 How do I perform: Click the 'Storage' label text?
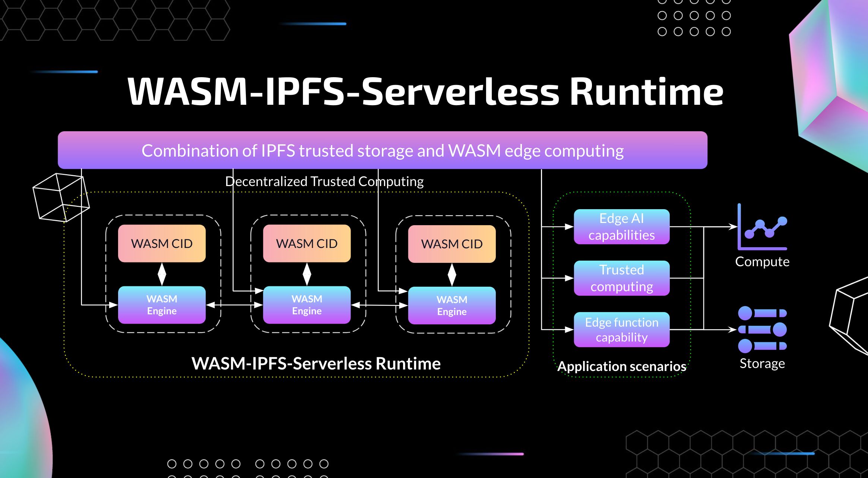(x=762, y=364)
